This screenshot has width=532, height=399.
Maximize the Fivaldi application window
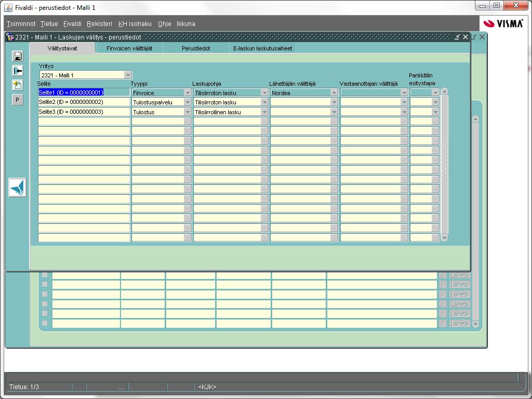pyautogui.click(x=497, y=6)
